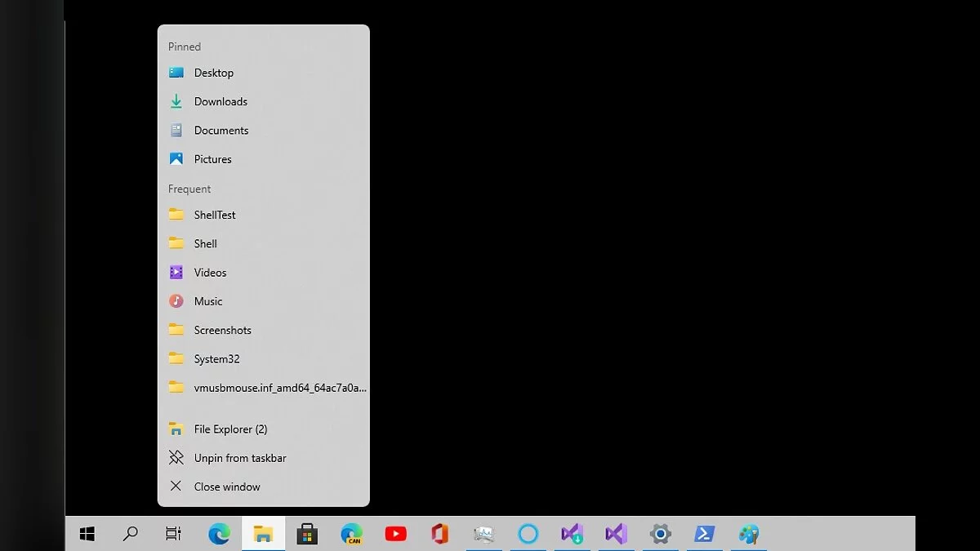Open pinned Pictures in the jump list

pos(264,159)
